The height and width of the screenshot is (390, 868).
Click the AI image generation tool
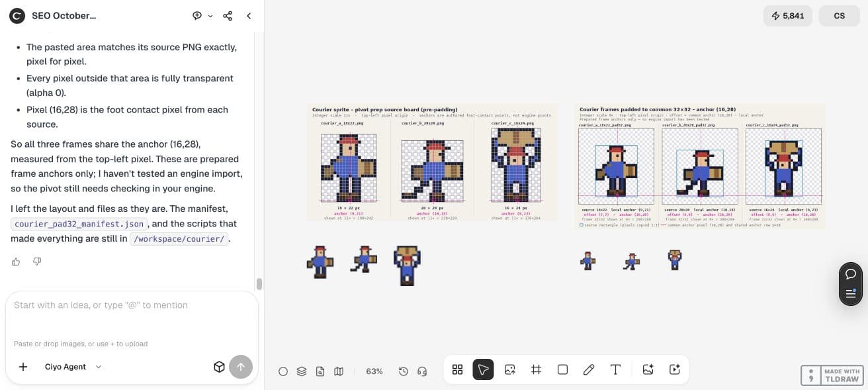coord(648,369)
